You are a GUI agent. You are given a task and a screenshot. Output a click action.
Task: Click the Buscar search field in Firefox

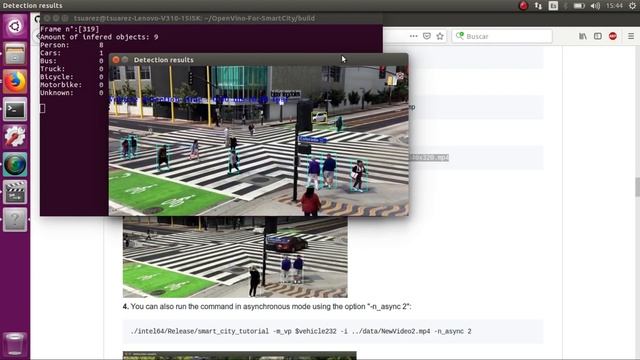502,36
